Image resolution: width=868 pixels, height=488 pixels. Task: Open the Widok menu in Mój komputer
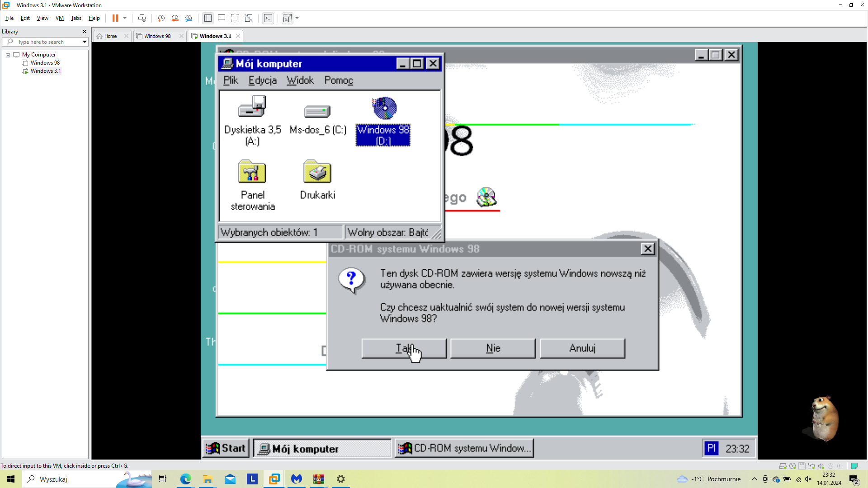[x=300, y=80]
